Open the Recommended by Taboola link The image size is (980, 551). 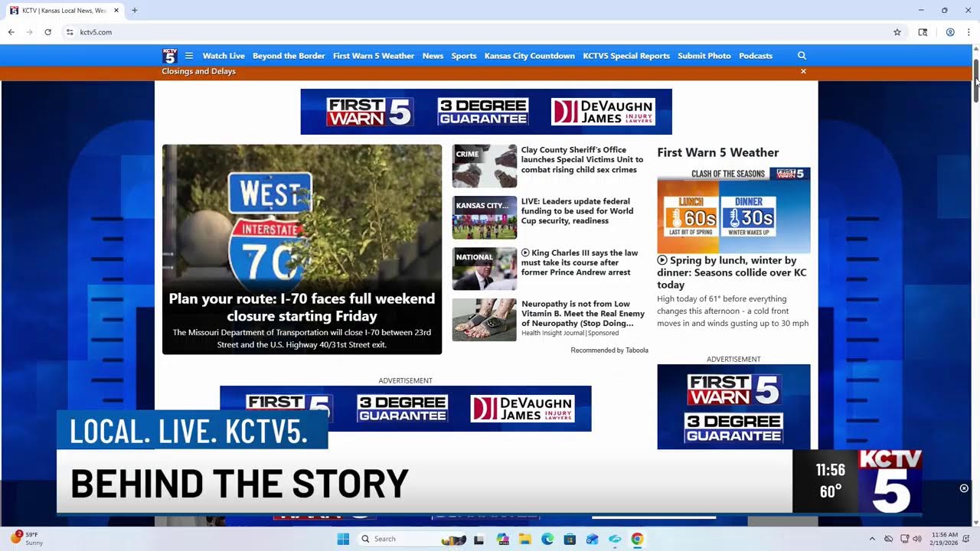click(x=609, y=350)
